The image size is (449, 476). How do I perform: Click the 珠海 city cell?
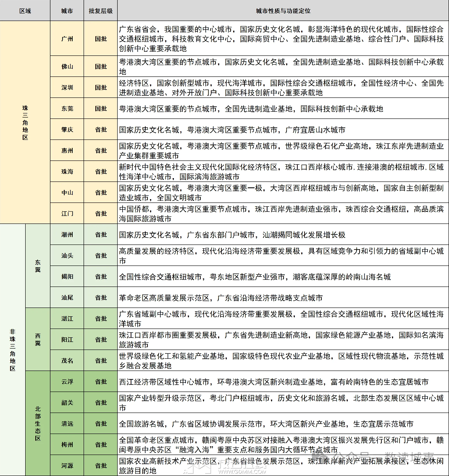point(67,171)
